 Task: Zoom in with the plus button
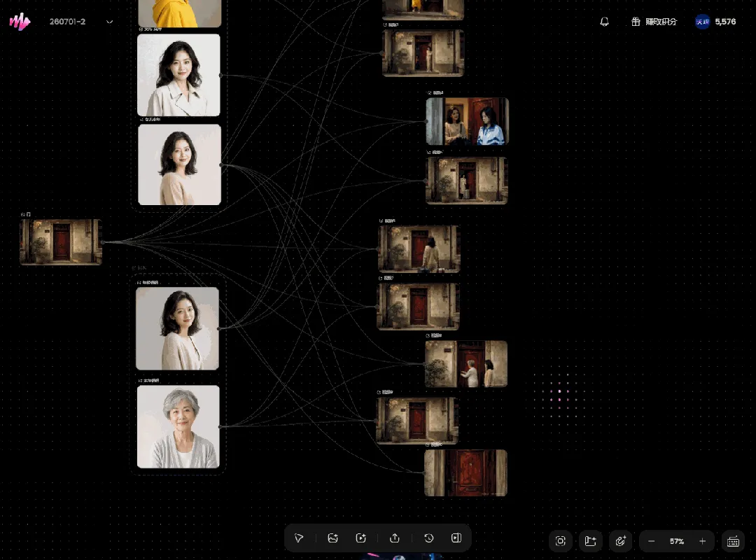(703, 541)
